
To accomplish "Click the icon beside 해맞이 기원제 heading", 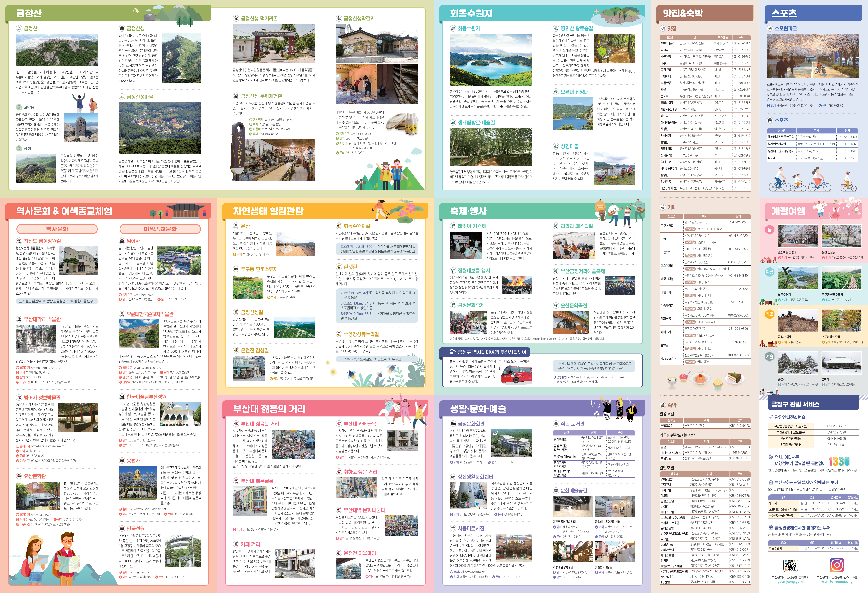I will tap(453, 226).
